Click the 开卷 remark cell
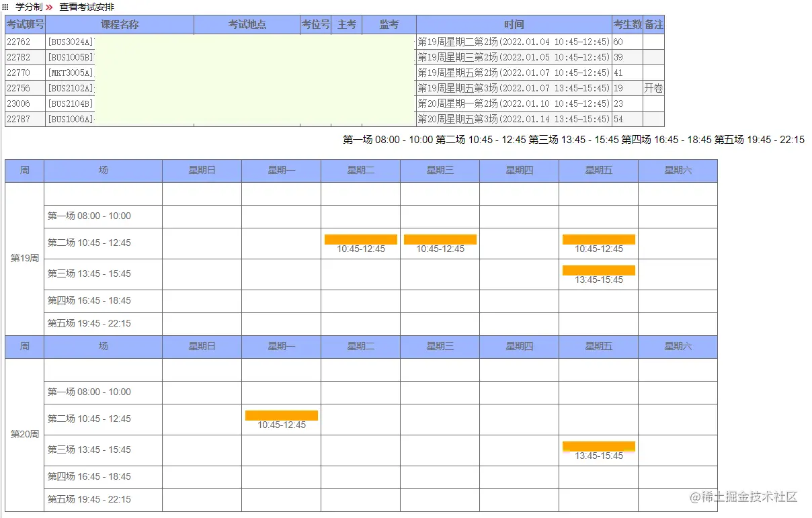812x518 pixels. pos(653,88)
